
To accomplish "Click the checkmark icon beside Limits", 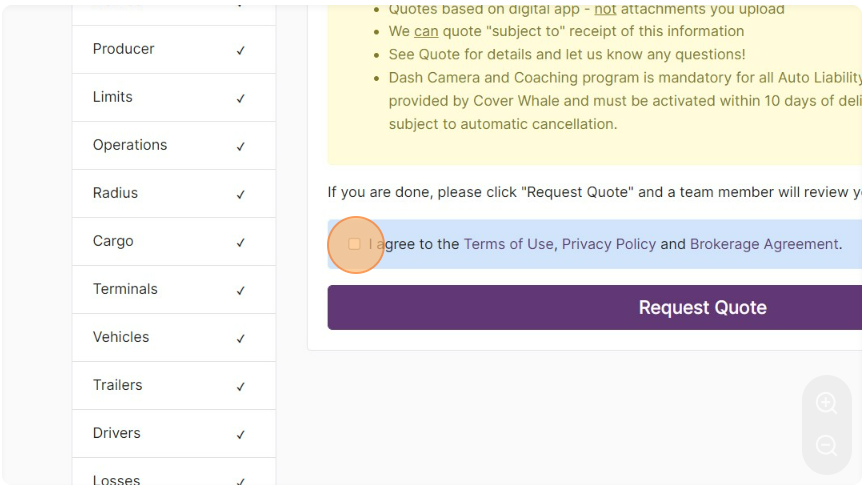I will (x=241, y=98).
